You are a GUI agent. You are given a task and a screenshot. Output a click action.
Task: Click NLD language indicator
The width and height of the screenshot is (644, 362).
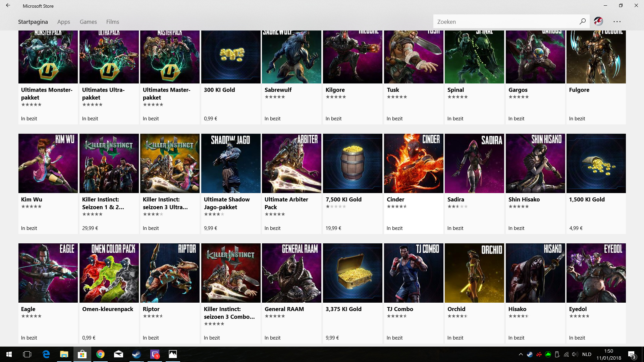click(587, 354)
